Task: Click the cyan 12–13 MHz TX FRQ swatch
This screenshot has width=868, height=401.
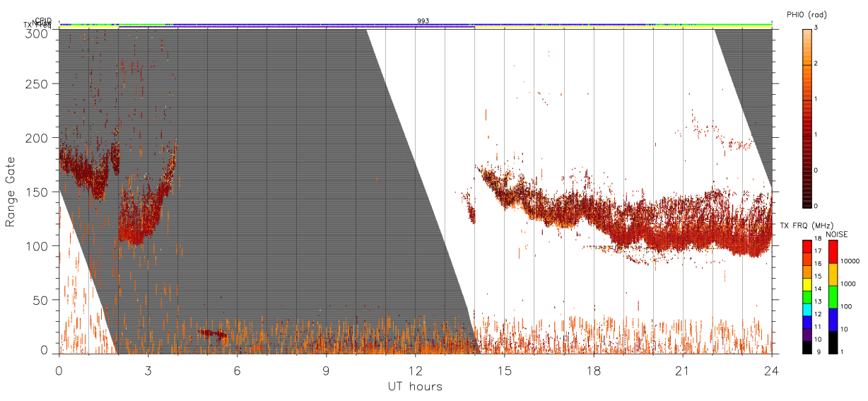Action: click(807, 308)
